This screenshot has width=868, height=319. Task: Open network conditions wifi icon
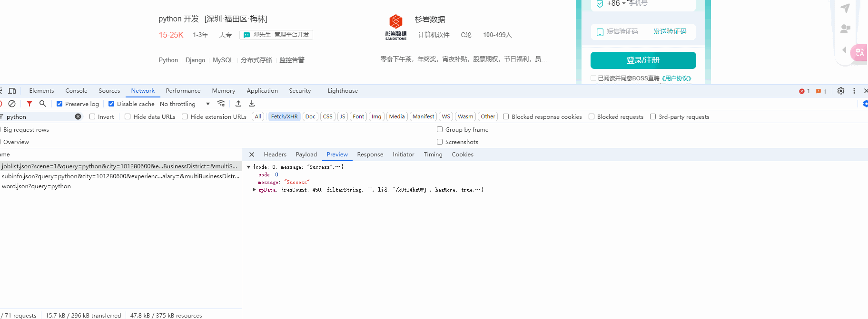[221, 104]
